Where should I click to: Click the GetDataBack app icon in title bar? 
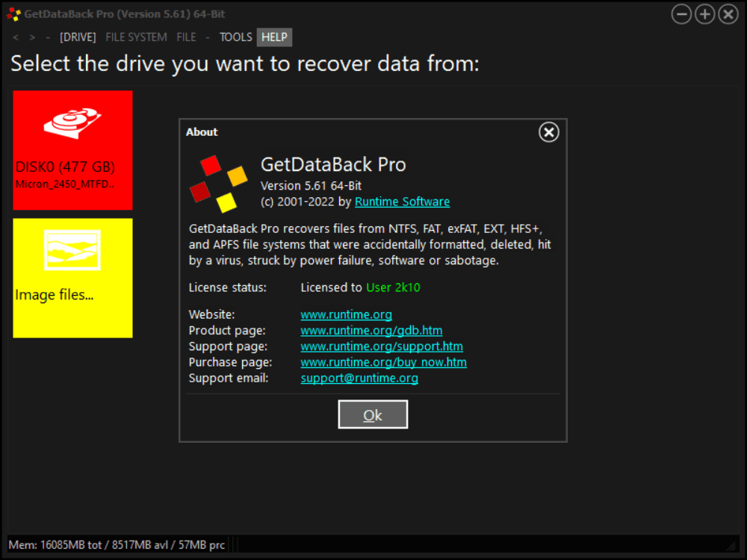(13, 14)
